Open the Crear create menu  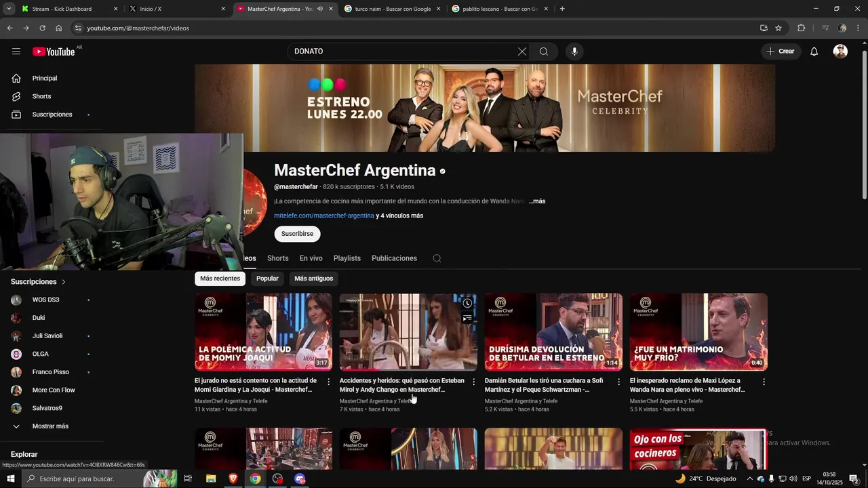point(781,52)
